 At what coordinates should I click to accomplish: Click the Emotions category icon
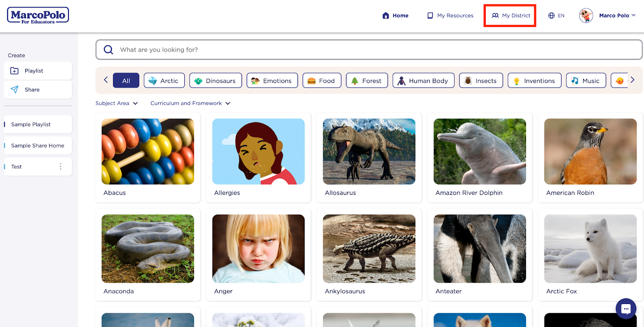255,81
